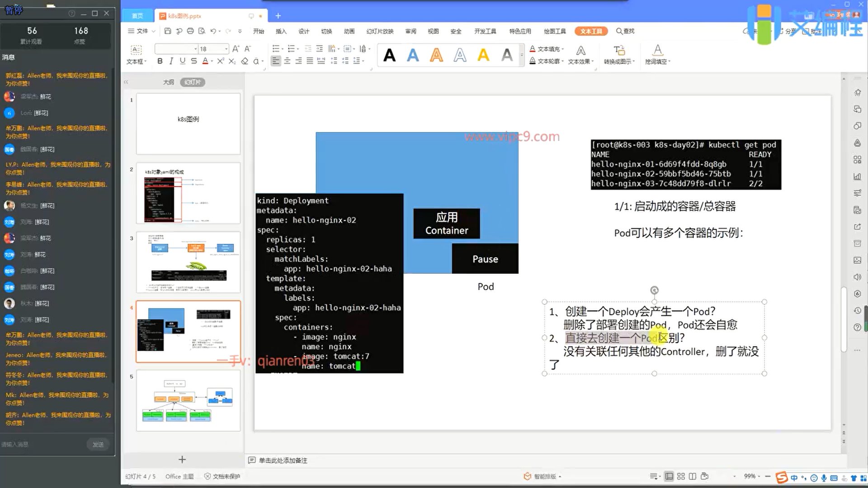Screen dimensions: 868x488
Task: Click the Print Preview icon
Action: (x=202, y=31)
